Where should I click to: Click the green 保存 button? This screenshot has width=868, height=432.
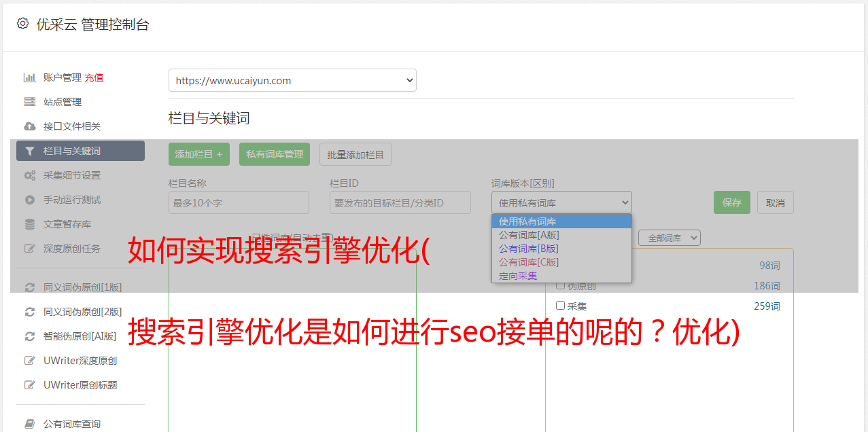732,202
